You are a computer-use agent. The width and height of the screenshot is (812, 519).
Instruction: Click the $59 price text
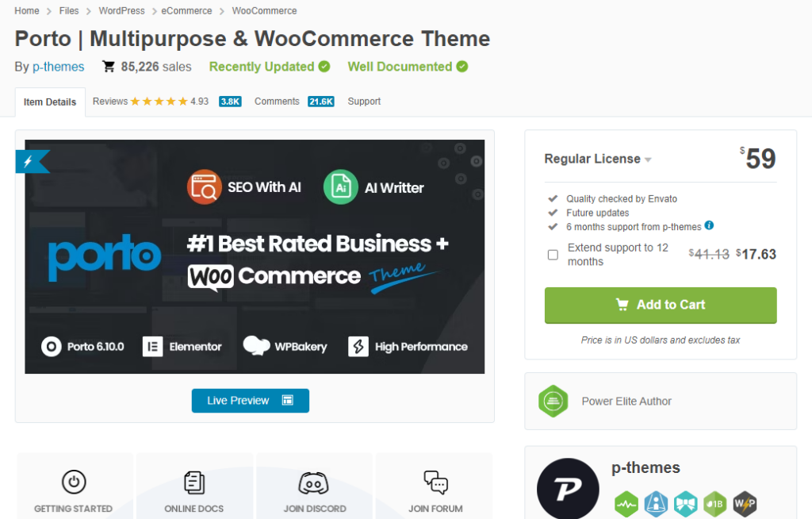[x=757, y=158]
